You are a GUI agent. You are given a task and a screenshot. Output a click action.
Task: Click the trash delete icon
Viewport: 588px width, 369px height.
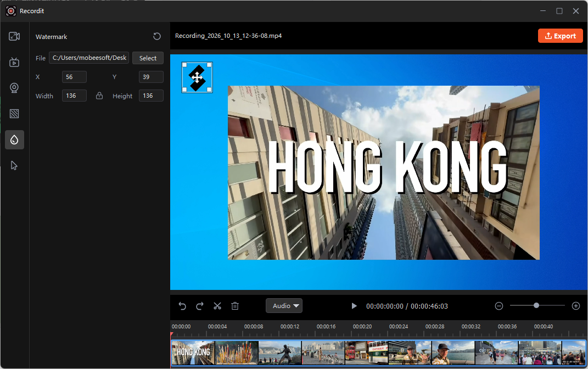point(235,306)
